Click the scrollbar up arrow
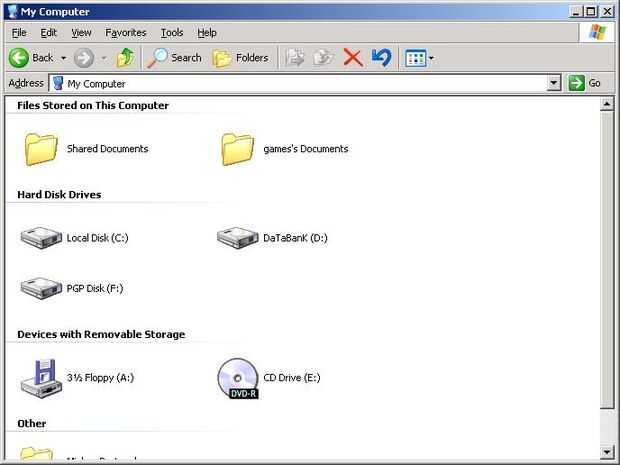Screen dimensions: 620x465 pos(607,104)
